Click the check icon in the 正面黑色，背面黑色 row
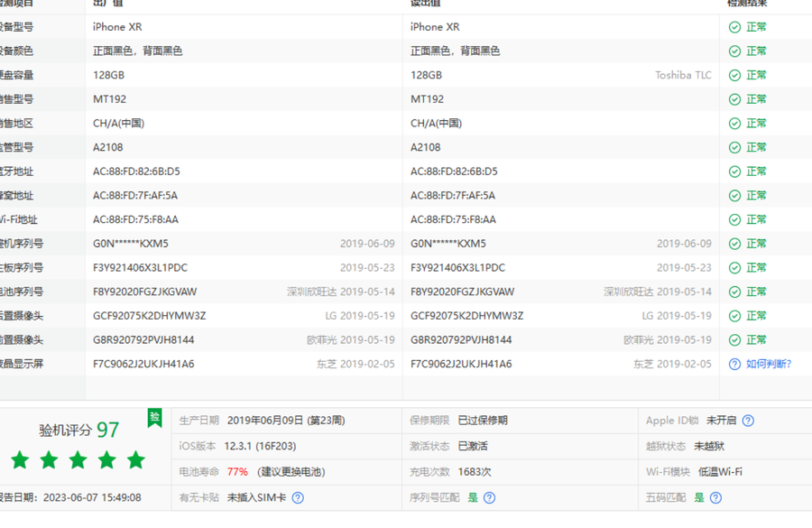The height and width of the screenshot is (528, 812). point(734,51)
